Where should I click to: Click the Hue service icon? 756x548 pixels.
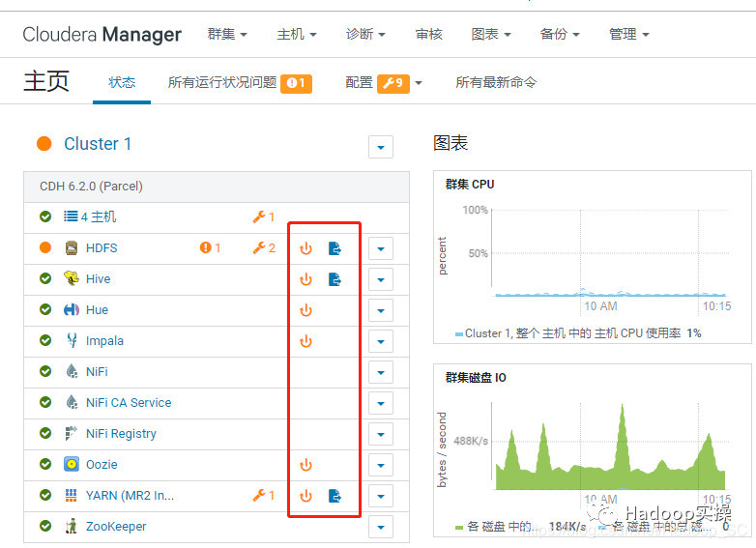click(72, 309)
